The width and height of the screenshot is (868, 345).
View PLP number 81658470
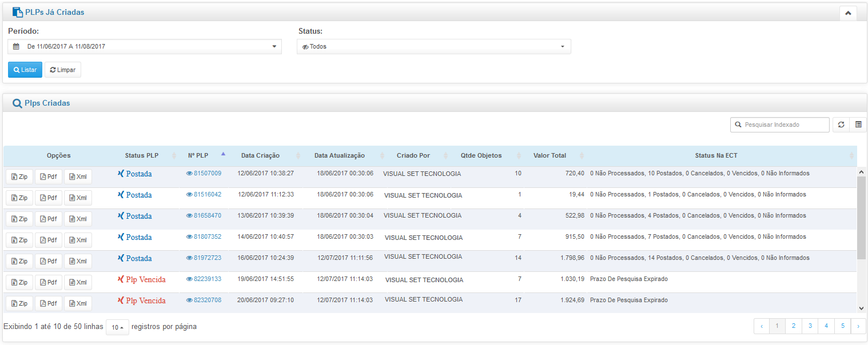click(204, 215)
